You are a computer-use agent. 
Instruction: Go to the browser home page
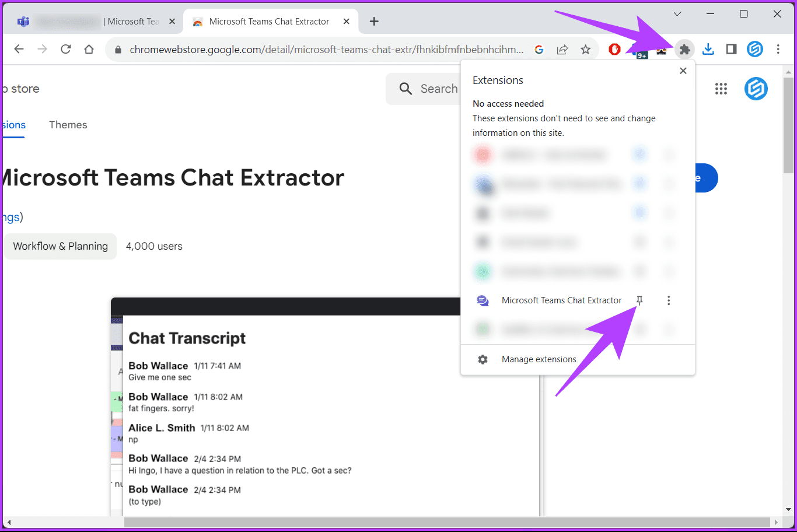tap(89, 50)
